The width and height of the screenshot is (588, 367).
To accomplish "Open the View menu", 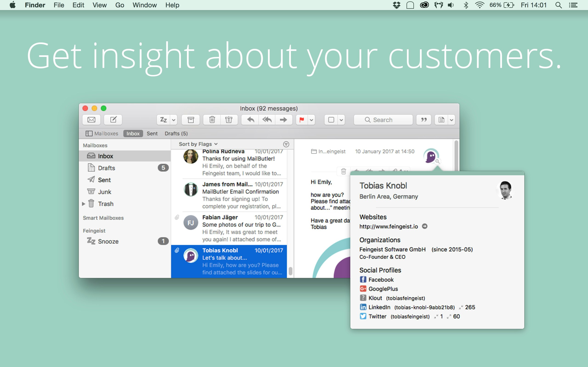I will pyautogui.click(x=99, y=5).
